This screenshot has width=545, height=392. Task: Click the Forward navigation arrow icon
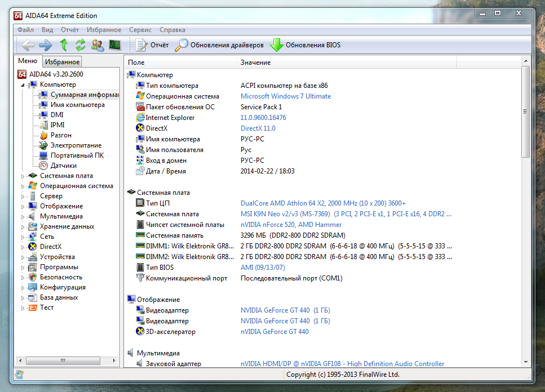click(46, 45)
